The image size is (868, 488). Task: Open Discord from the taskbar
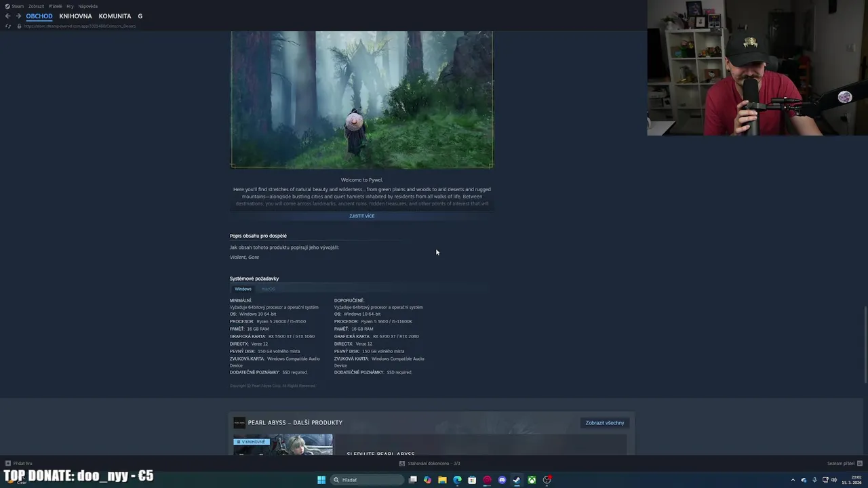(502, 480)
